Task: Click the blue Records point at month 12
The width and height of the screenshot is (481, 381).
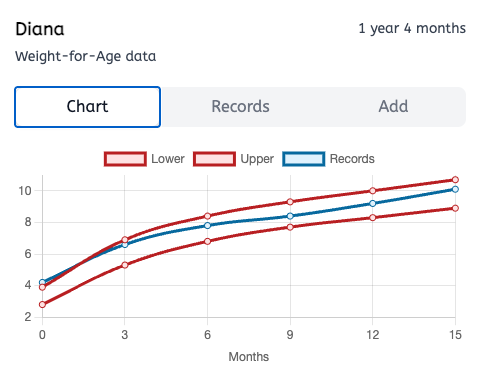Action: 373,203
